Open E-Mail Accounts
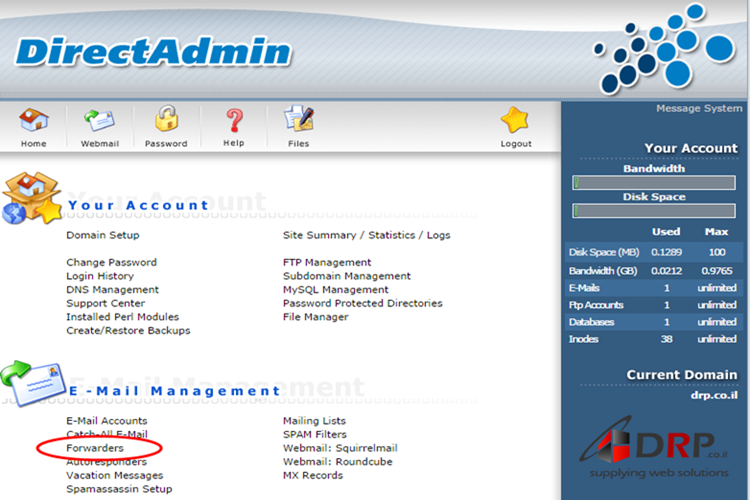Screen dimensions: 750x500 click(106, 421)
